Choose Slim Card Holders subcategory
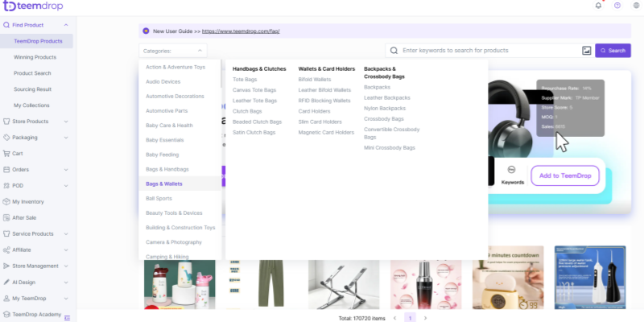Image resolution: width=644 pixels, height=322 pixels. 320,122
